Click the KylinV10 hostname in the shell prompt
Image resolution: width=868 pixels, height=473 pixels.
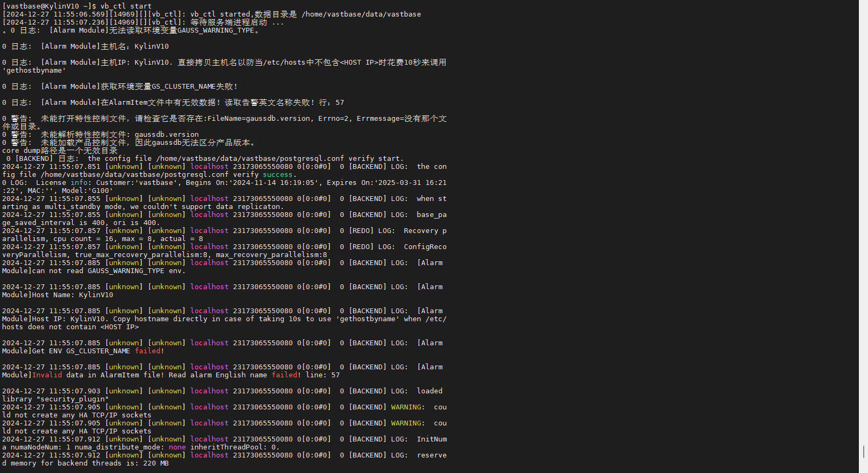coord(62,6)
